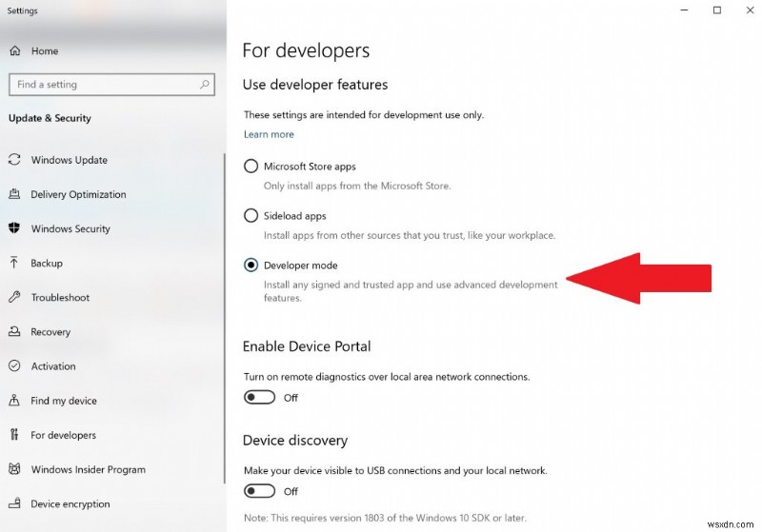Select the Sideload apps radio button
Viewport: 762px width, 532px height.
pos(251,215)
